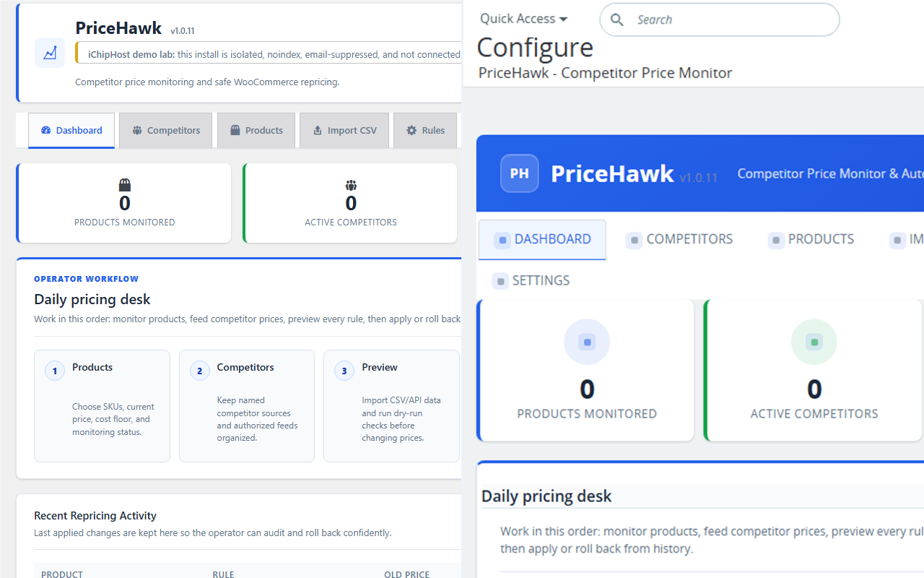The width and height of the screenshot is (924, 578).
Task: Click left panel ACTIVE COMPETITORS stat card label
Action: 351,223
